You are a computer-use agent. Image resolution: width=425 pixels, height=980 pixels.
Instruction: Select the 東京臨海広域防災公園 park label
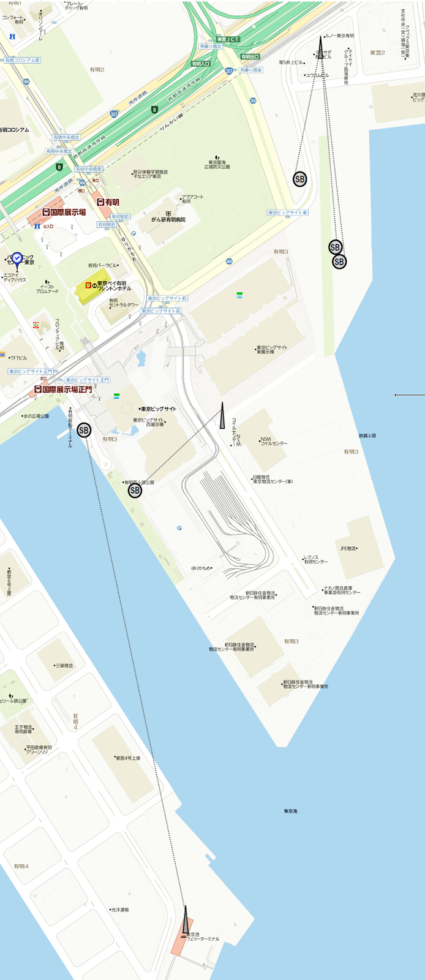[x=217, y=164]
